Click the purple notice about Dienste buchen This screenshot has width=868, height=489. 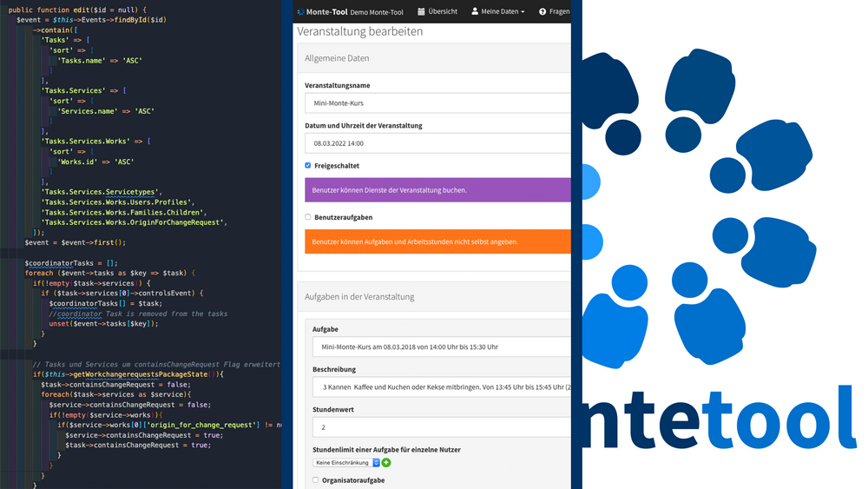(x=437, y=190)
